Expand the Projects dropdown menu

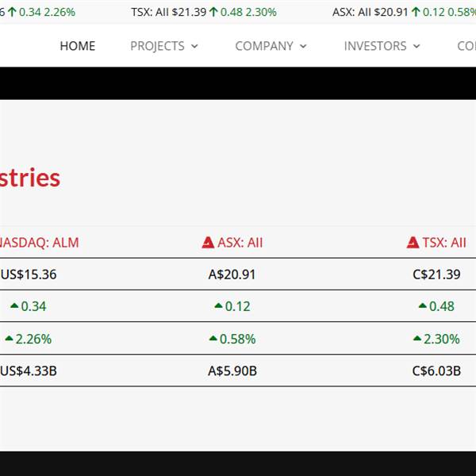pos(164,46)
